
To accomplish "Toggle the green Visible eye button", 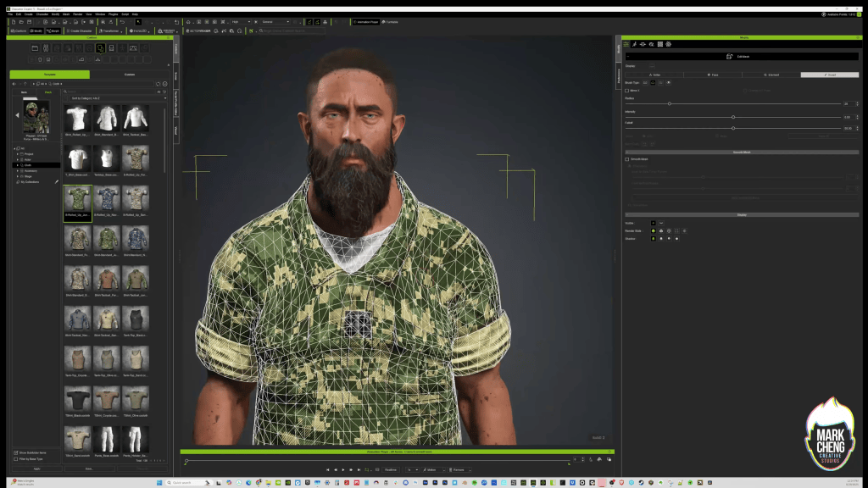I will (654, 223).
